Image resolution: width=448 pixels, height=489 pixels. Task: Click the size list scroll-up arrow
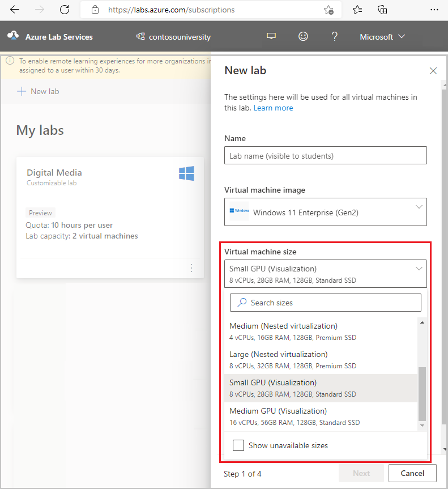(422, 322)
